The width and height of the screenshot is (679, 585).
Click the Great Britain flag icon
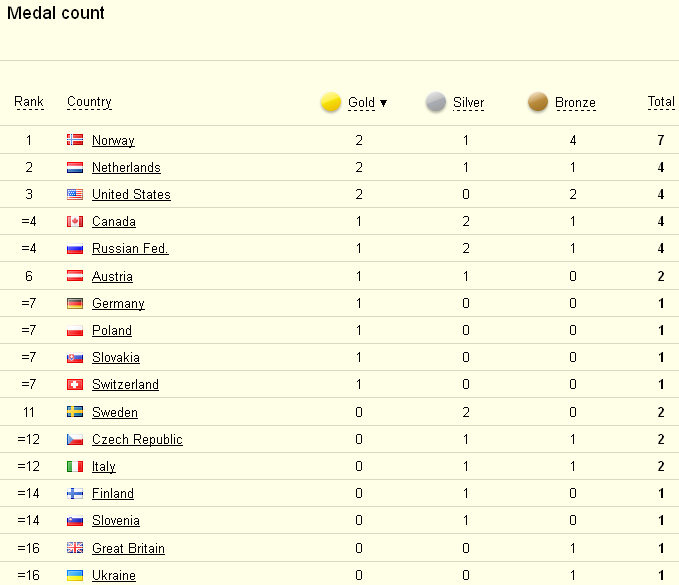[x=75, y=548]
